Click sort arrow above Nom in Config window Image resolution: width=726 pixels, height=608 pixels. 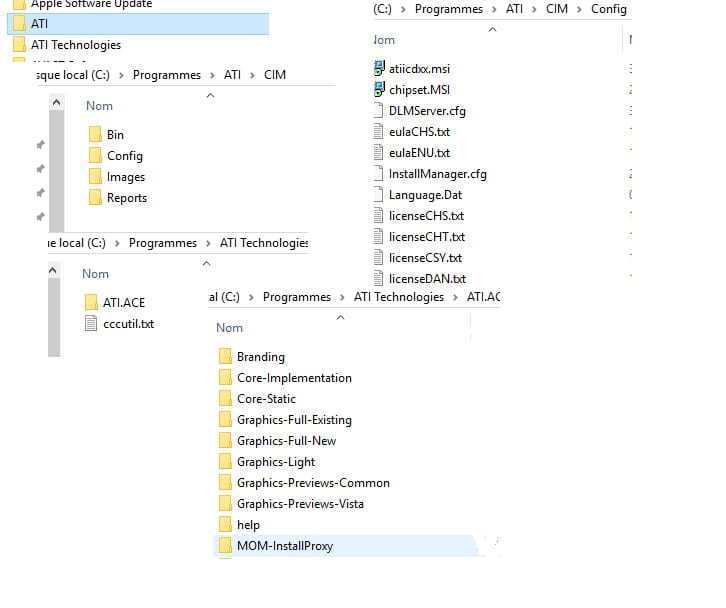pos(492,30)
